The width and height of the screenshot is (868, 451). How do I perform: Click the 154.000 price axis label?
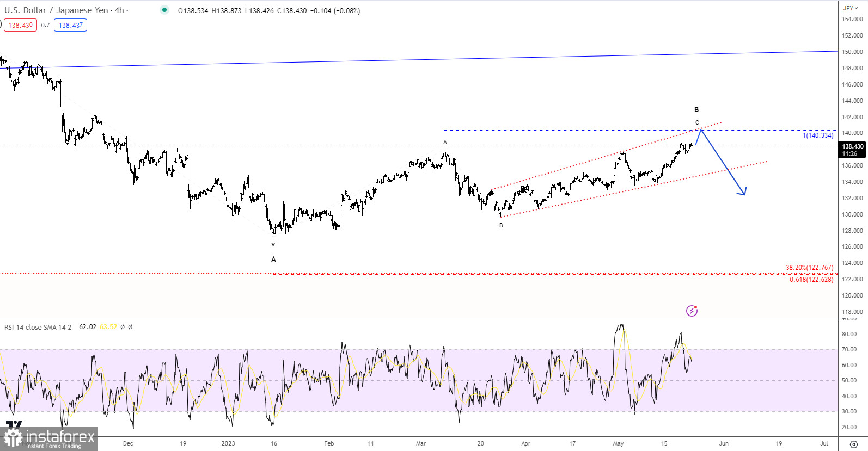click(x=852, y=19)
